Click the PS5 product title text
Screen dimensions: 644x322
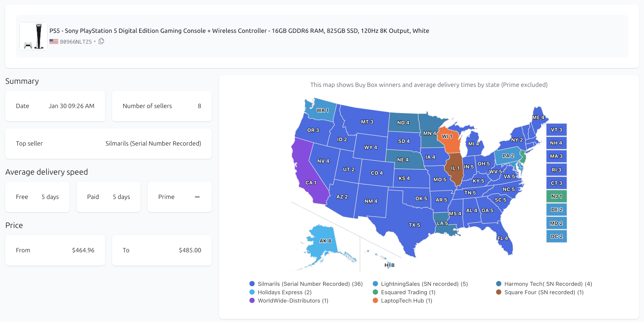click(x=239, y=31)
